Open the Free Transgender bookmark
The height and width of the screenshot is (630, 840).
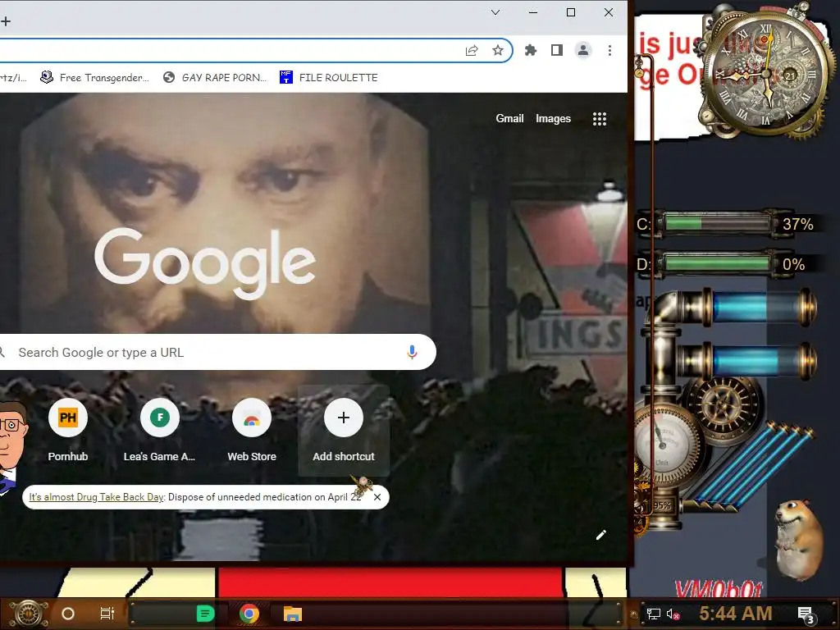(x=95, y=78)
